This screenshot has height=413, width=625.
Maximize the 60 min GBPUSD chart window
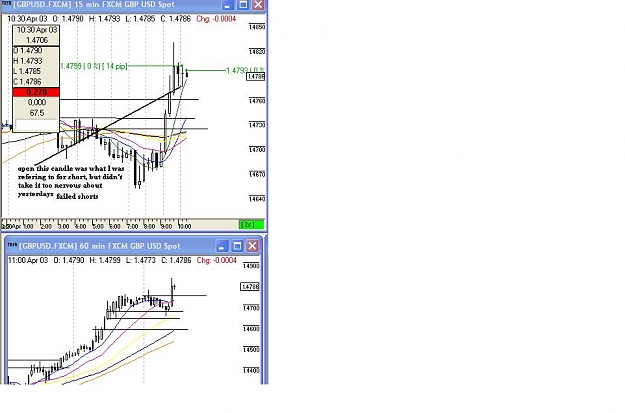tap(237, 246)
